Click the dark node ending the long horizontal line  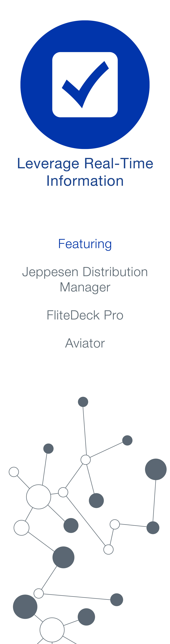pyautogui.click(x=117, y=599)
